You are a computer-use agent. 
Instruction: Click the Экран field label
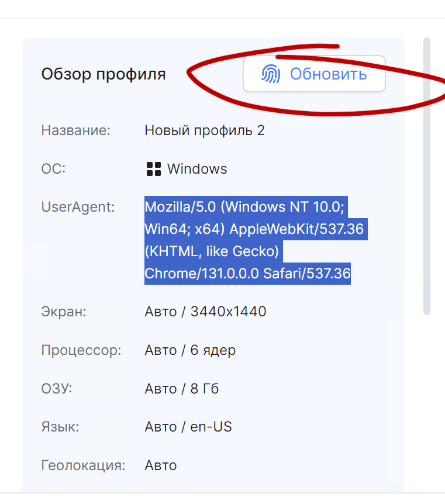click(64, 312)
